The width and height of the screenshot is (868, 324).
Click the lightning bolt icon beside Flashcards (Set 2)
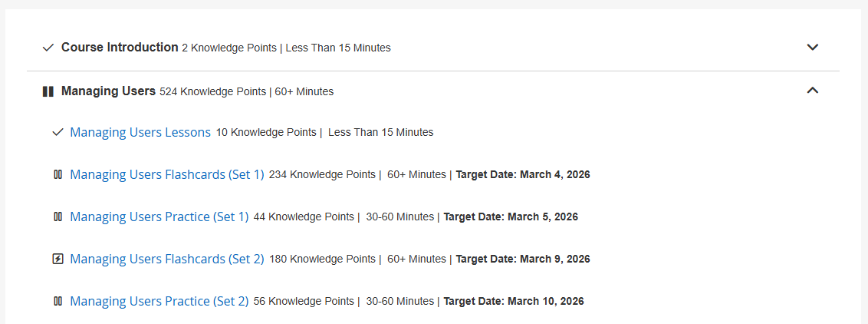(x=58, y=259)
